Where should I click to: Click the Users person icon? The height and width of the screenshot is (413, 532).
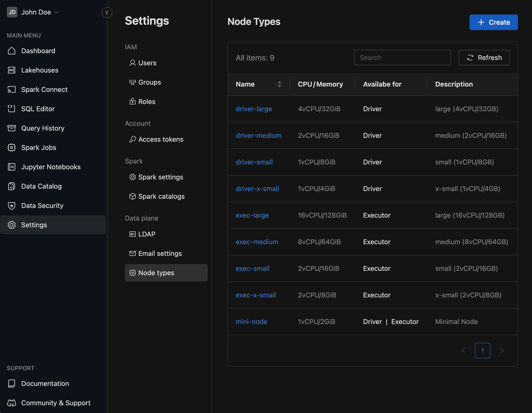(132, 63)
